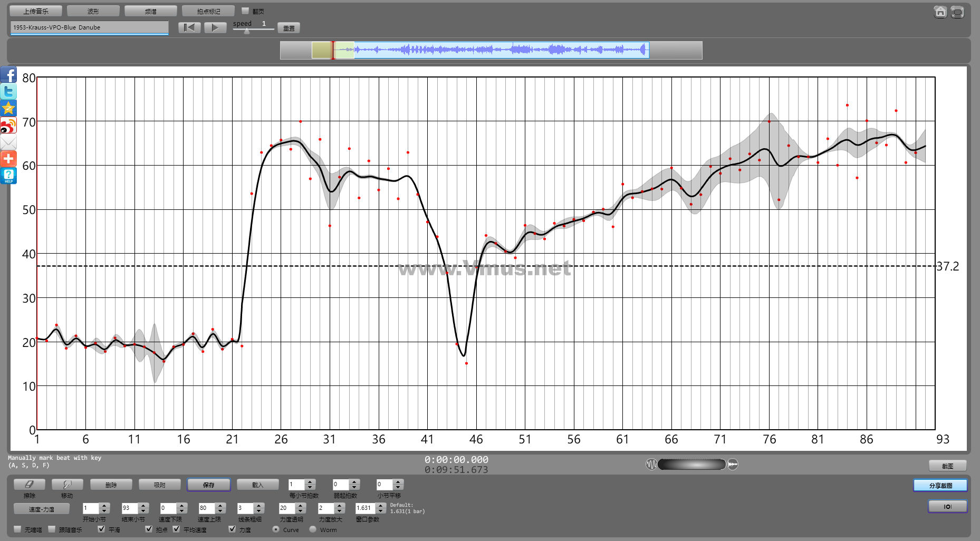
Task: Switch to the 波形 waveform view
Action: pos(93,11)
